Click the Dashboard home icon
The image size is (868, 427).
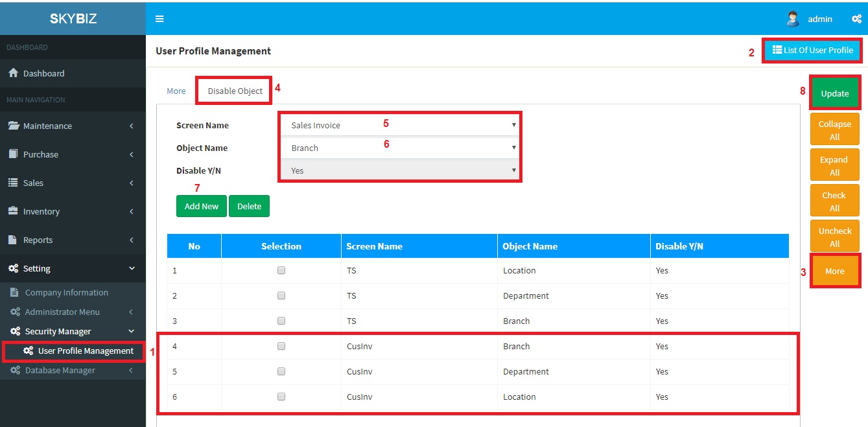[13, 73]
